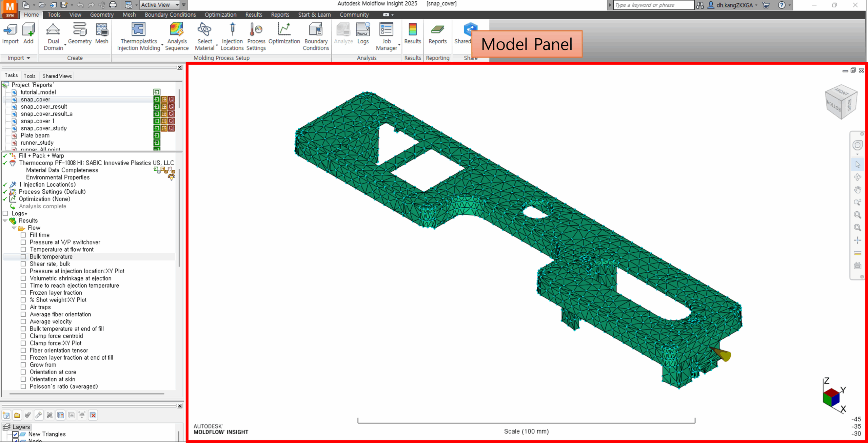The image size is (868, 443).
Task: Click Process Settings (Default) entry
Action: (x=52, y=192)
